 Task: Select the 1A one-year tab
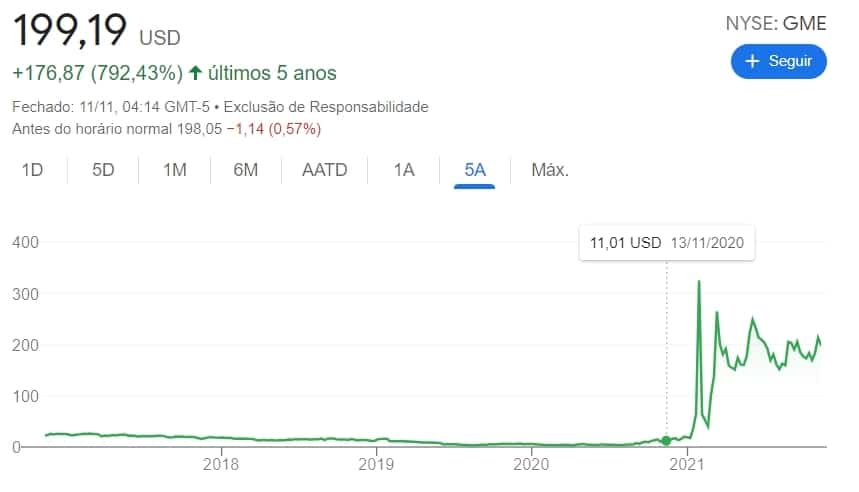[403, 170]
